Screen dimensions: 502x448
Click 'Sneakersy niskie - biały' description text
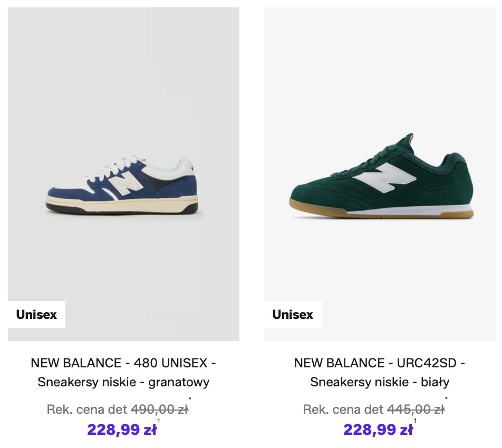(x=380, y=382)
